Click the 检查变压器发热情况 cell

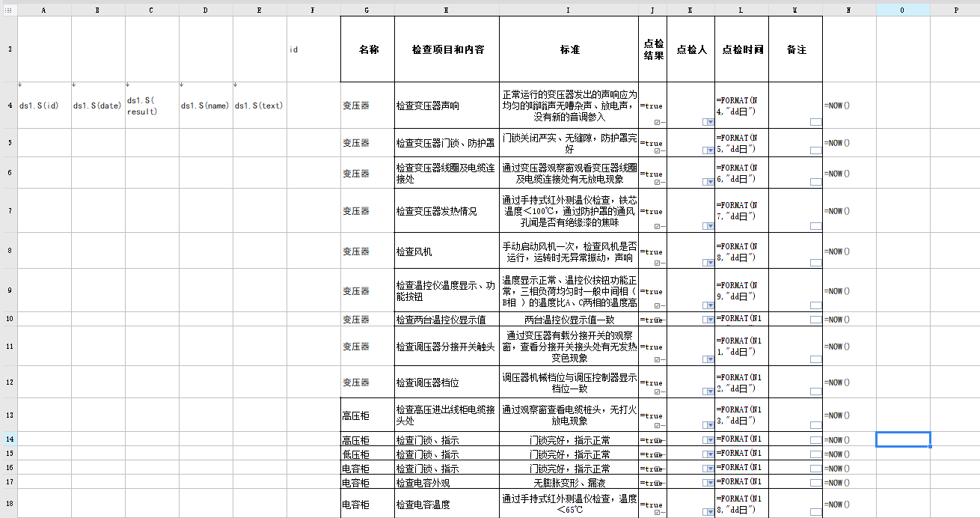[x=447, y=210]
